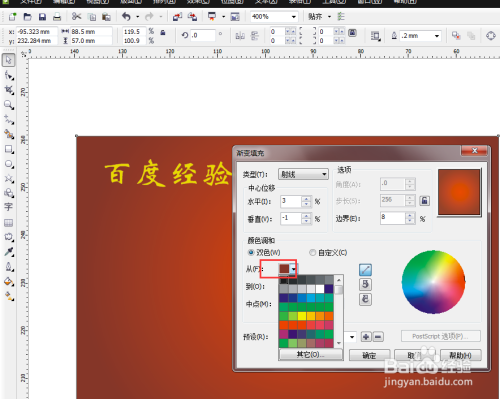The height and width of the screenshot is (399, 500).
Task: Click the gradient preview thumbnail
Action: [459, 192]
